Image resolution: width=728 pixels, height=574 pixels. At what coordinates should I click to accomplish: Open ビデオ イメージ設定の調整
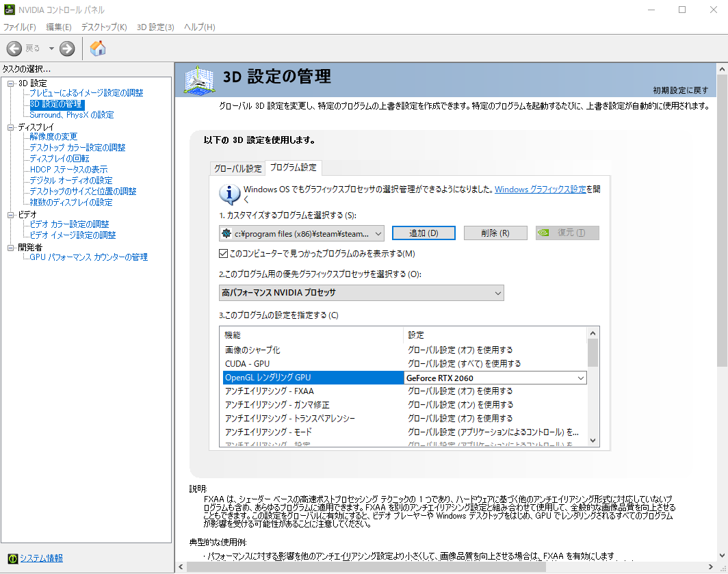point(73,235)
